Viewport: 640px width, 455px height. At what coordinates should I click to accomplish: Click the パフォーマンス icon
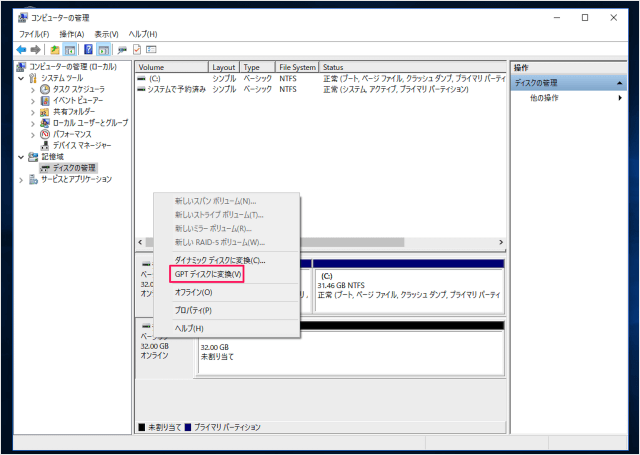[45, 134]
